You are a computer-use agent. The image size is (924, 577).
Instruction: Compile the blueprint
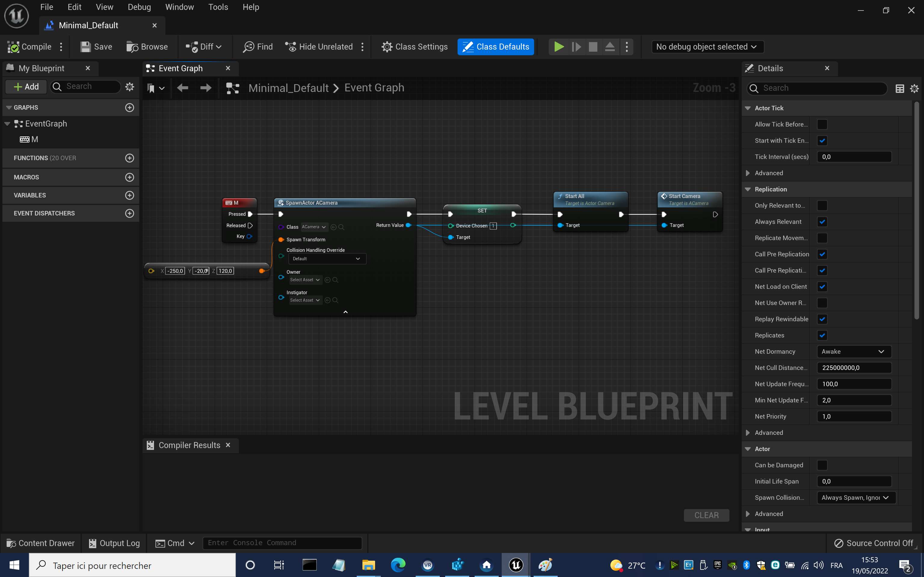(30, 47)
